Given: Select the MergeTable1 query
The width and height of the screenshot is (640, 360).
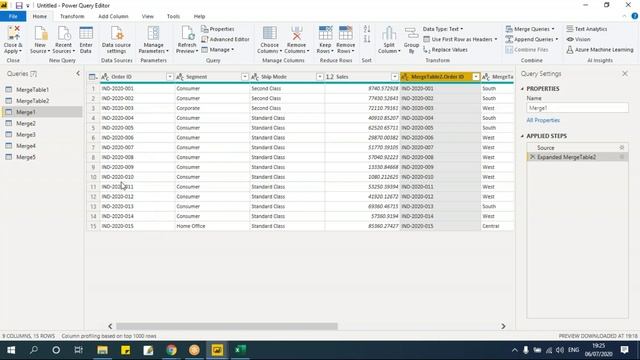Looking at the screenshot, I should click(42, 89).
